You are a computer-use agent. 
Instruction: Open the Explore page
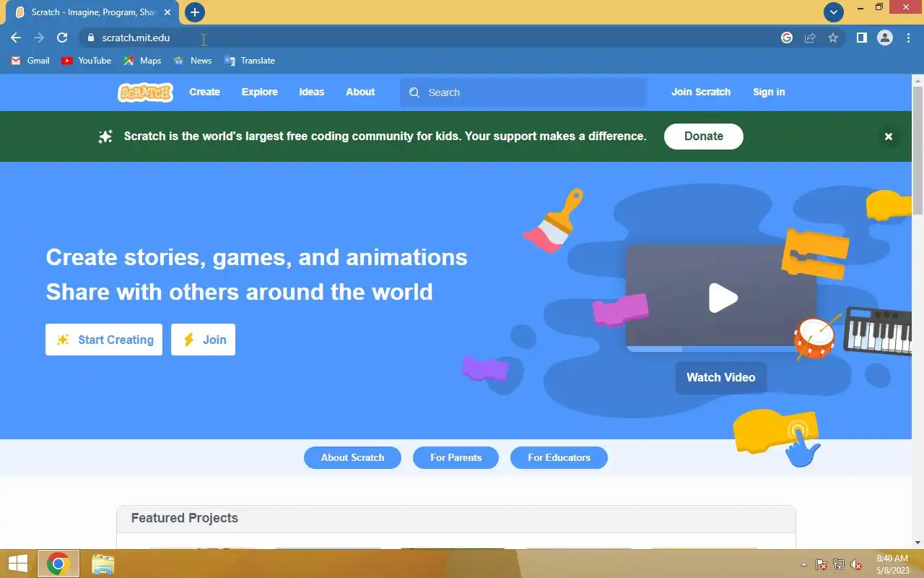(x=260, y=92)
